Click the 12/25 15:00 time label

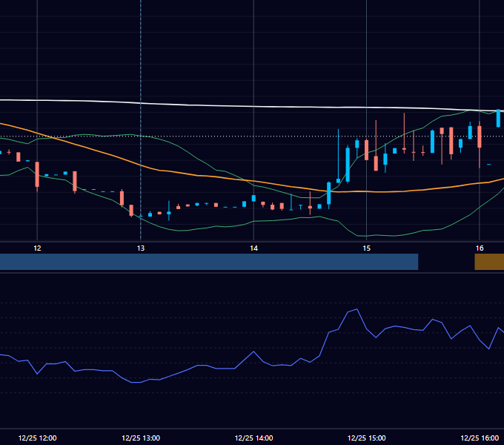tap(367, 438)
